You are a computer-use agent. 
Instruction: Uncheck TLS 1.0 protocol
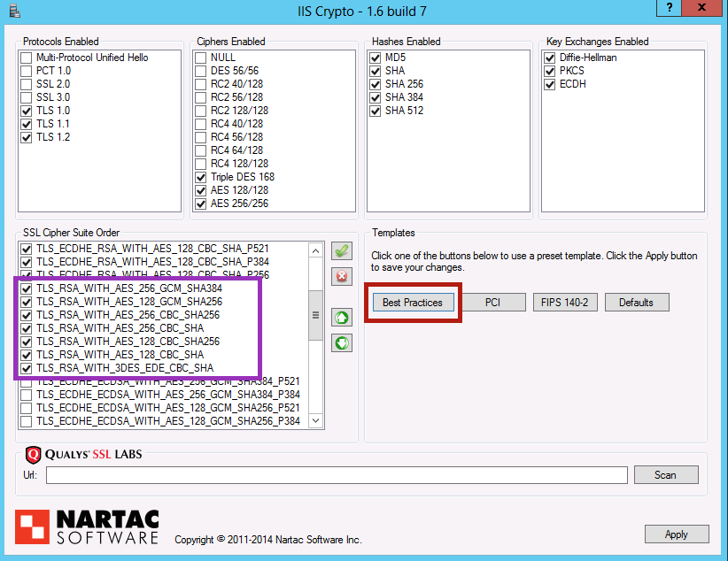tap(27, 111)
